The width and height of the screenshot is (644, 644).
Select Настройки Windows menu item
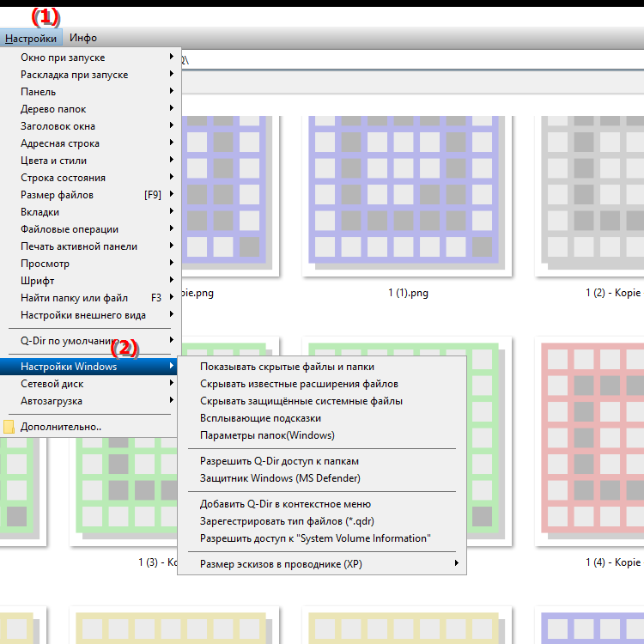[88, 367]
